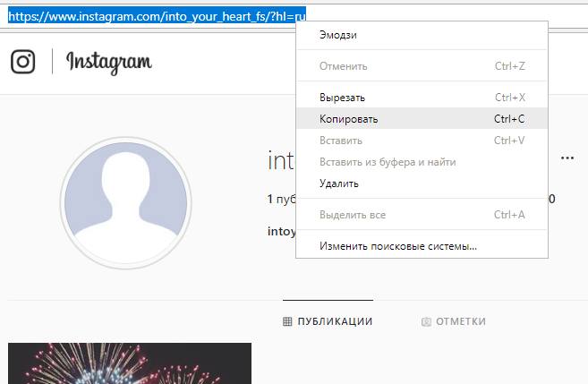The height and width of the screenshot is (384, 588).
Task: Open the fireworks post thumbnail
Action: click(x=130, y=363)
